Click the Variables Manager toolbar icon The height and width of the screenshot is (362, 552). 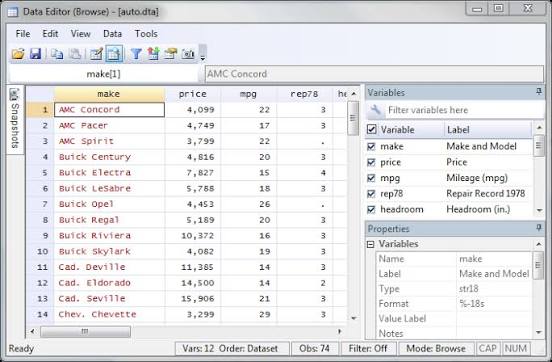tap(153, 54)
